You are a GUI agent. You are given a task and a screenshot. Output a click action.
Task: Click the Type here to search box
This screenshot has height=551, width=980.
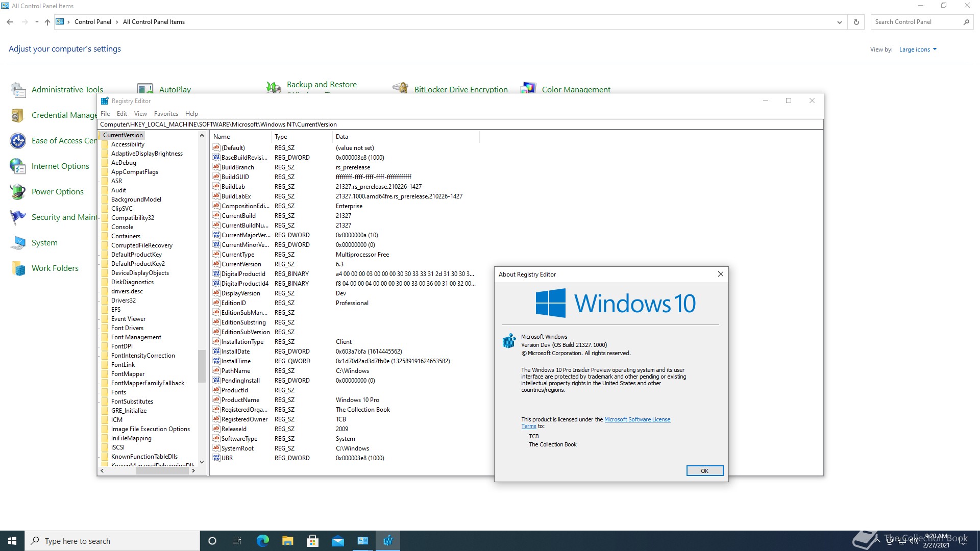(112, 541)
